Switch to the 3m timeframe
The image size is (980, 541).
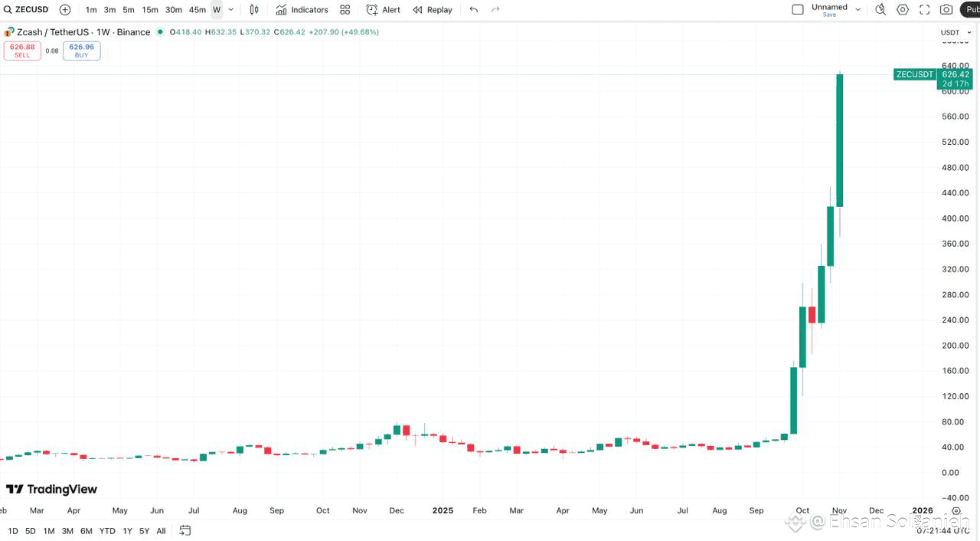pyautogui.click(x=109, y=10)
